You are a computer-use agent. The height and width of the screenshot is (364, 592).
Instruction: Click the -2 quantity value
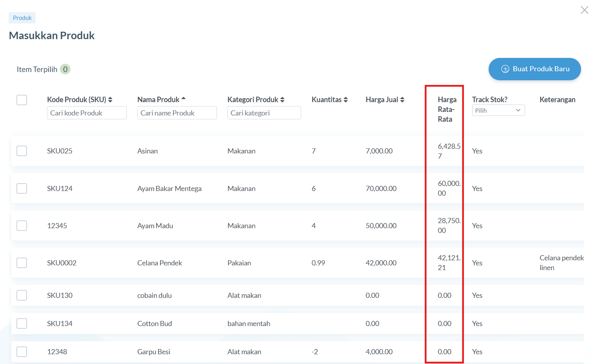[315, 352]
